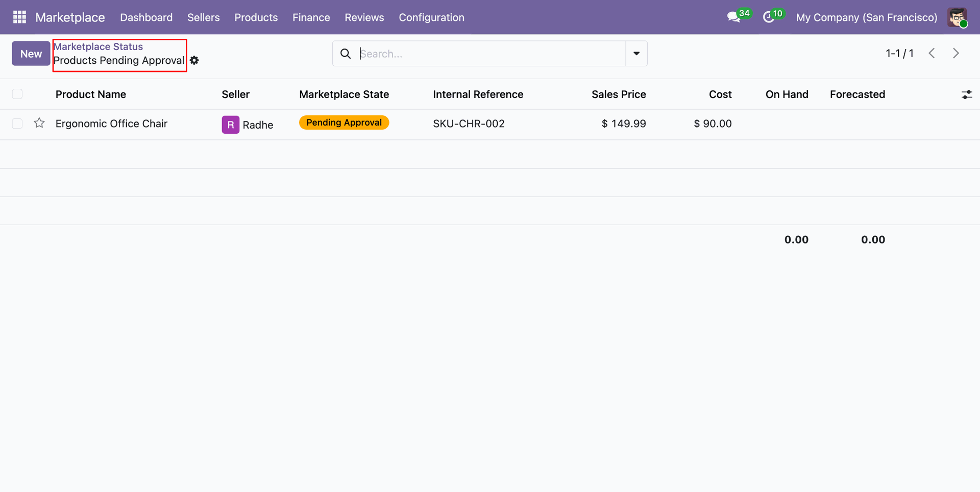Open the Reviews menu

[x=364, y=17]
